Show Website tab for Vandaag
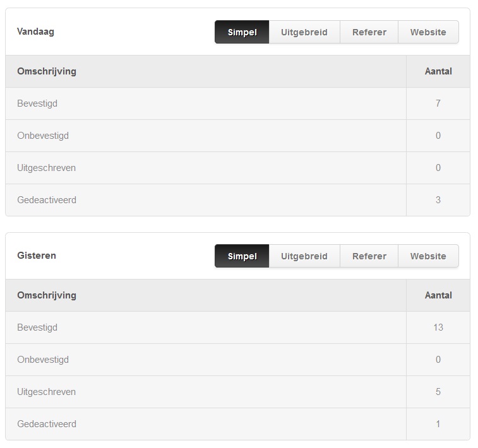This screenshot has width=478, height=448. click(x=428, y=32)
